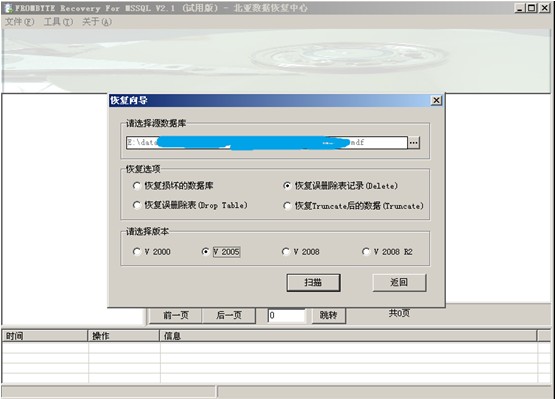Click the 操作 column header

pyautogui.click(x=124, y=335)
